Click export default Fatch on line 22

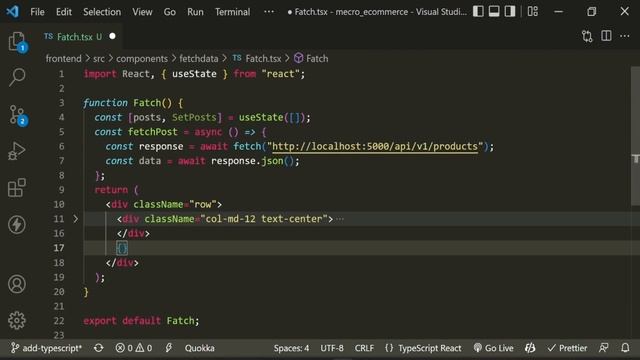pos(141,321)
